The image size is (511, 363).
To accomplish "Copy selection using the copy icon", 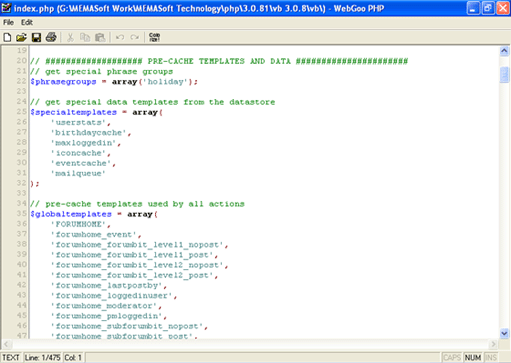I will click(85, 37).
